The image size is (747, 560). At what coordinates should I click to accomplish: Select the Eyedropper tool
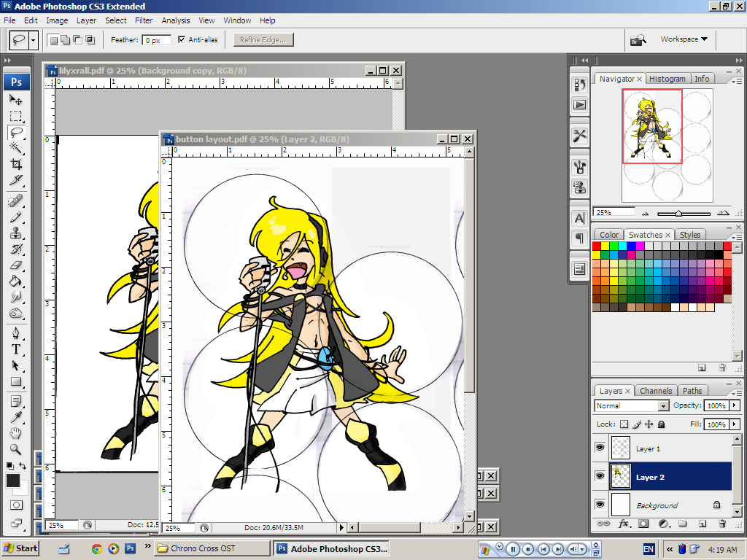click(x=16, y=418)
